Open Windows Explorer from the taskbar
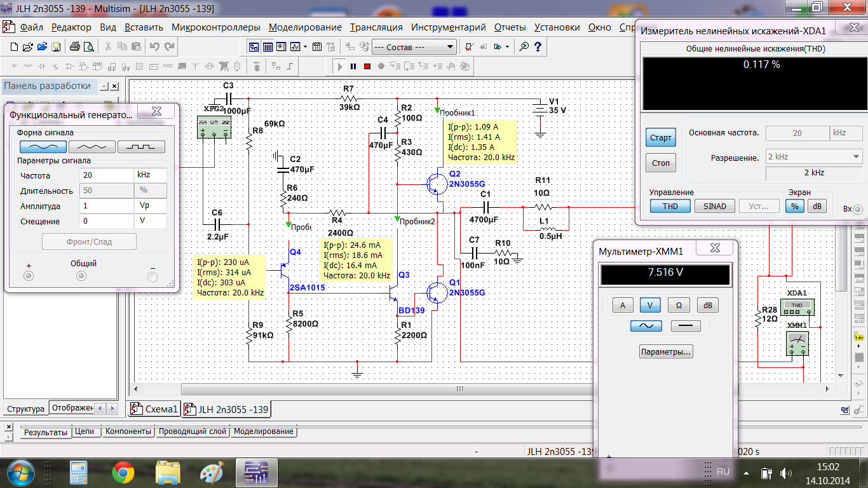Viewport: 868px width, 488px height. (x=168, y=473)
